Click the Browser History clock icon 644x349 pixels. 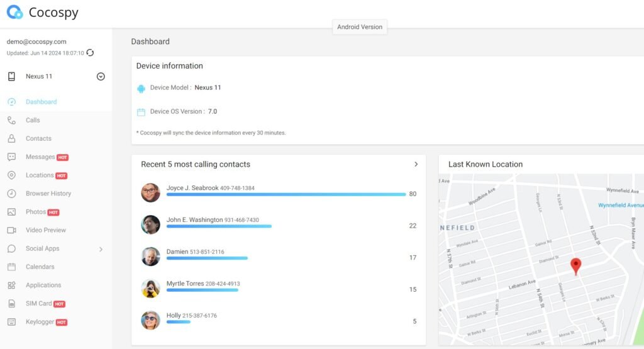[x=11, y=194]
